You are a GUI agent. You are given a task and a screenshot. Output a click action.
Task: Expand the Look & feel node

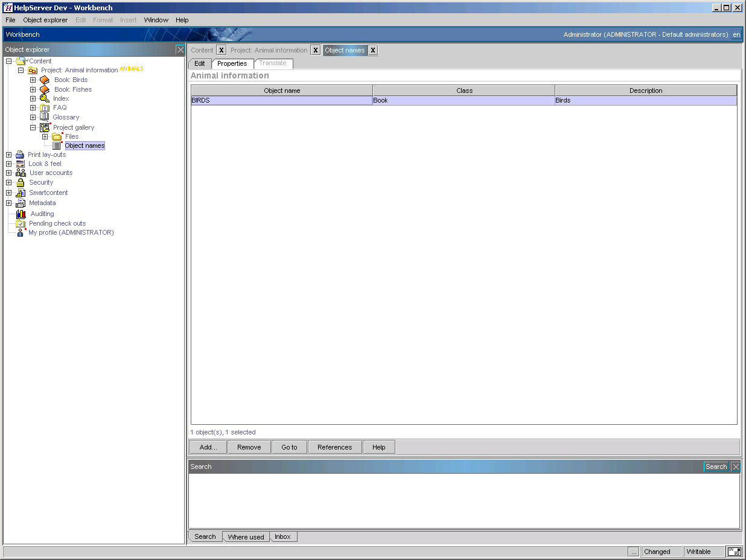[x=9, y=164]
